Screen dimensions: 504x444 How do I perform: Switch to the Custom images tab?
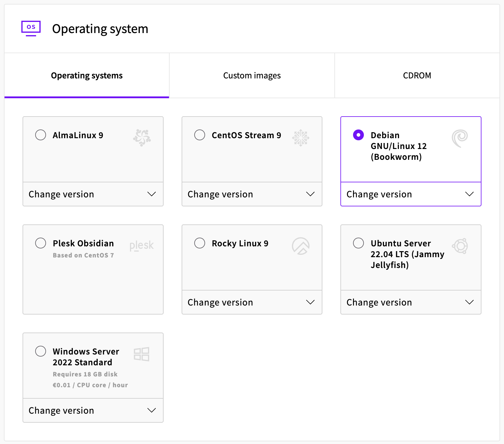click(x=252, y=75)
